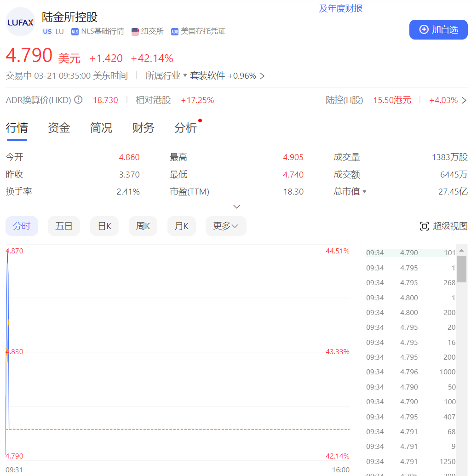Click the 成交量 value 1383万股
The height and width of the screenshot is (476, 471).
(x=450, y=157)
